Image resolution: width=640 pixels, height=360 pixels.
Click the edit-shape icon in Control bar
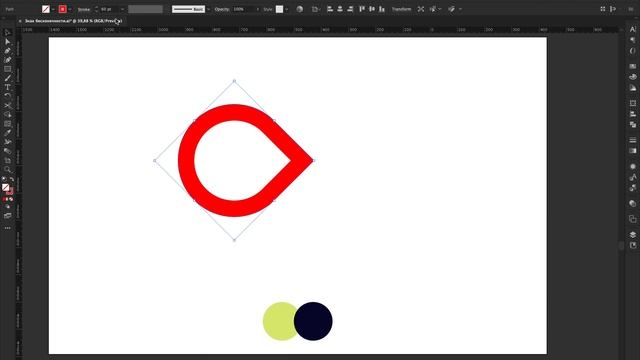tap(451, 9)
